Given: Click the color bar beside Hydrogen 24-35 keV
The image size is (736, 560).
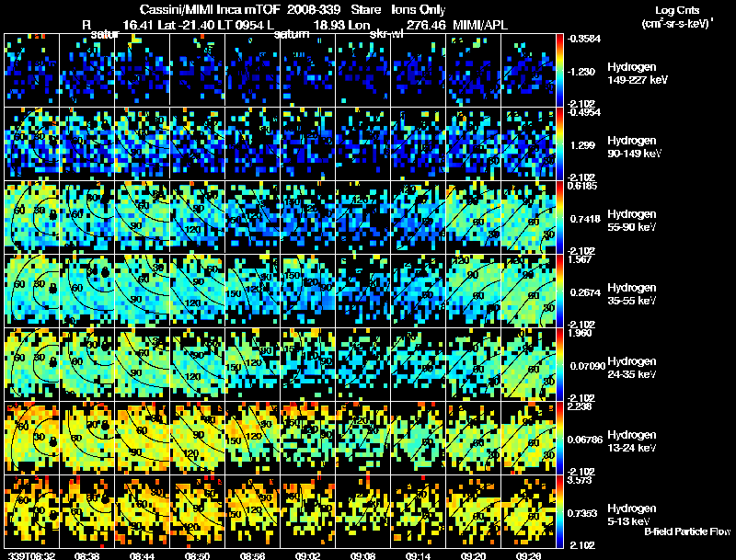Looking at the screenshot, I should (x=559, y=365).
